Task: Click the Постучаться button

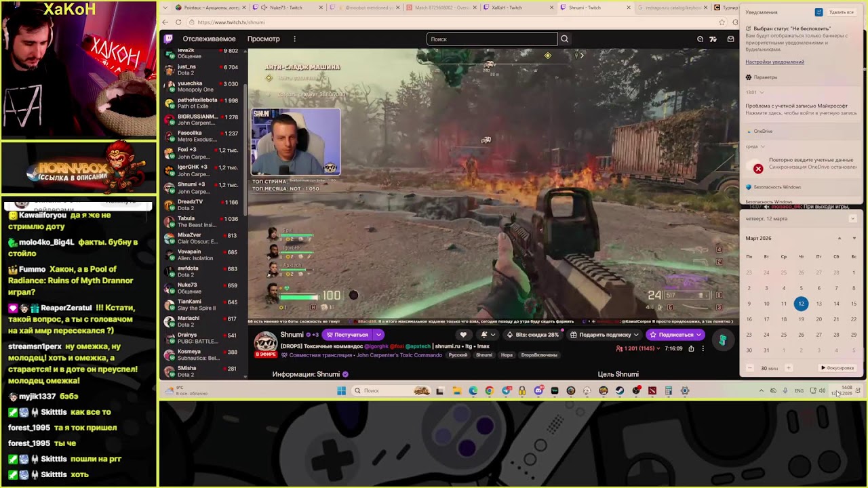Action: coord(348,335)
